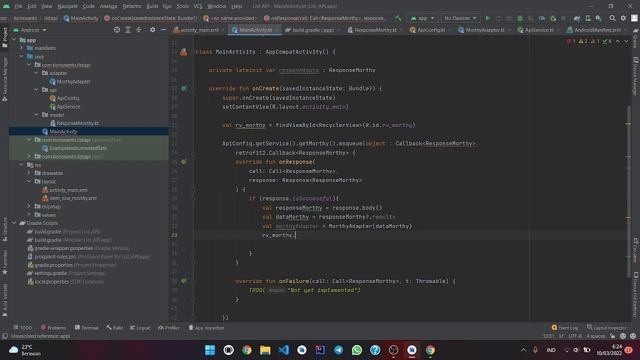The image size is (640, 360).
Task: Open the Logcat tool window
Action: click(x=140, y=327)
